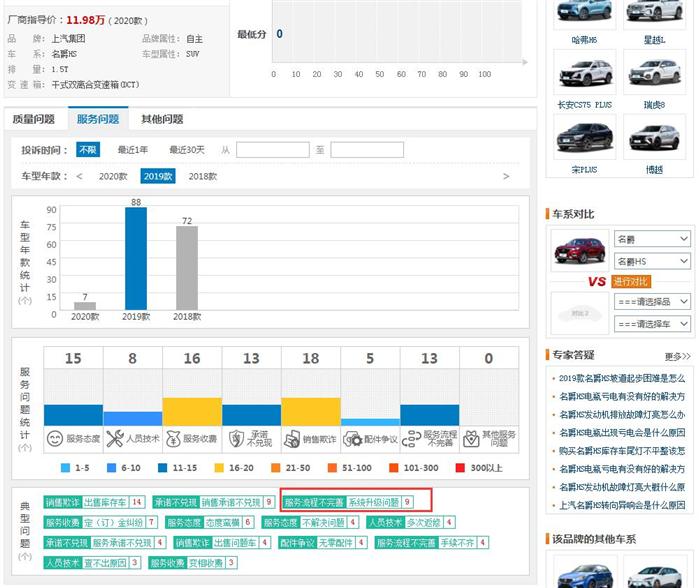This screenshot has height=588, width=700.
Task: Click the 16-20 yellow legend swatch
Action: (219, 468)
